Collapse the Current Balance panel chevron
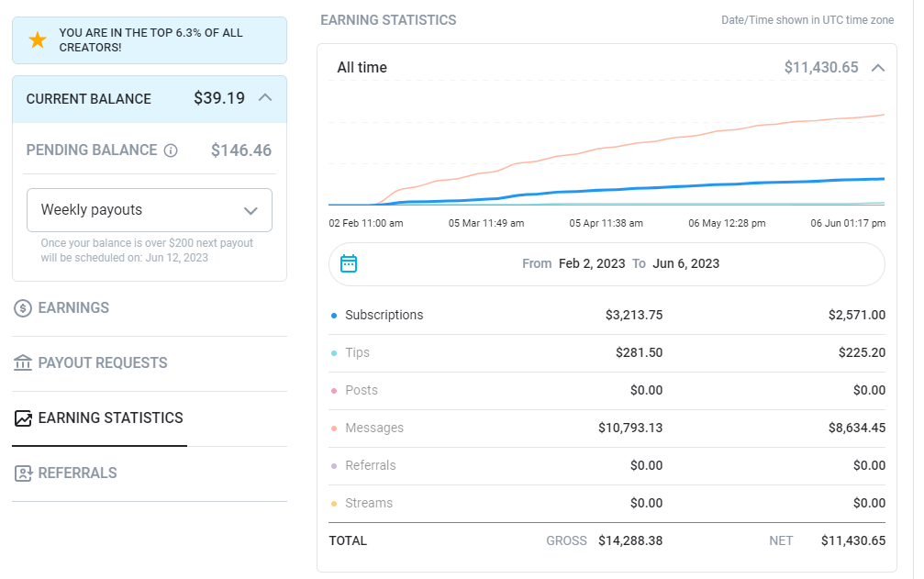 265,98
